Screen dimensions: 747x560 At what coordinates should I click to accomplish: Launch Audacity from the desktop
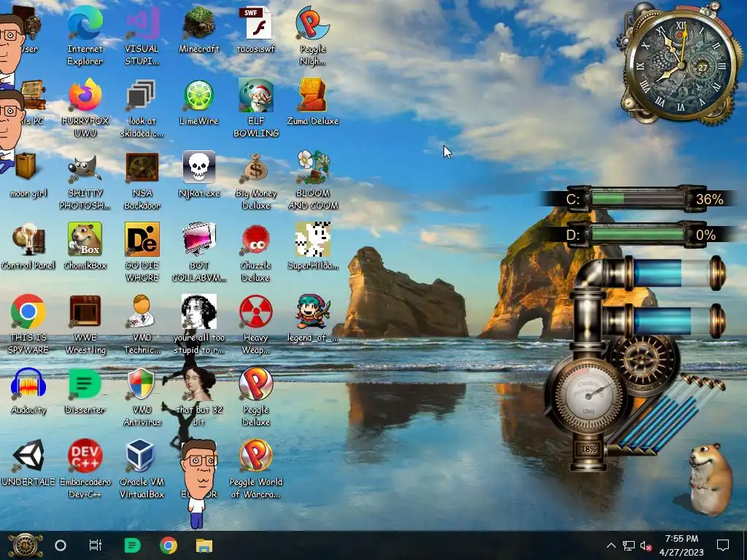tap(28, 384)
